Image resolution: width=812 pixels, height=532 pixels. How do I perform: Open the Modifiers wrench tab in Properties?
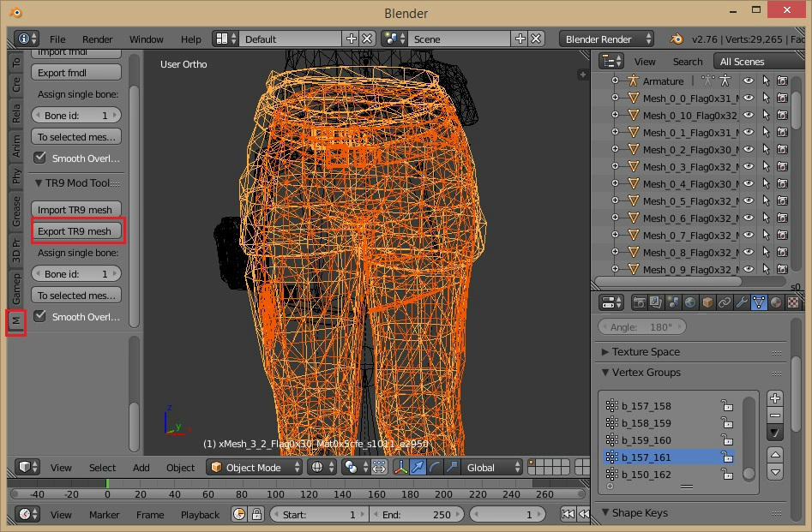[742, 302]
